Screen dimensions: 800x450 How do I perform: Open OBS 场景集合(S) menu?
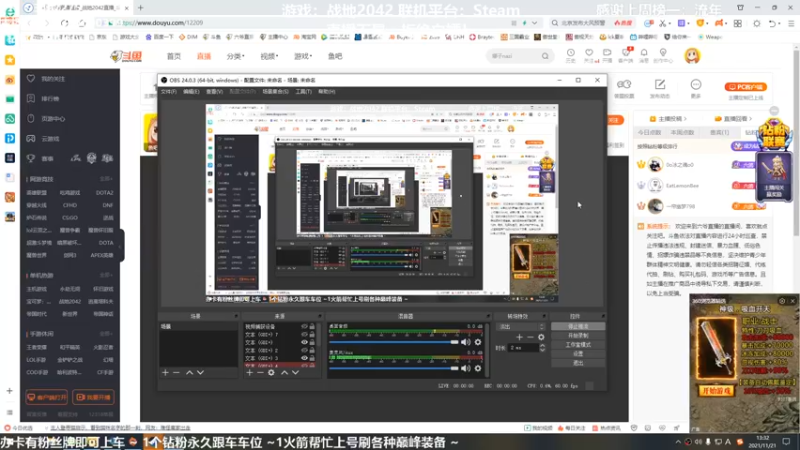(x=276, y=92)
